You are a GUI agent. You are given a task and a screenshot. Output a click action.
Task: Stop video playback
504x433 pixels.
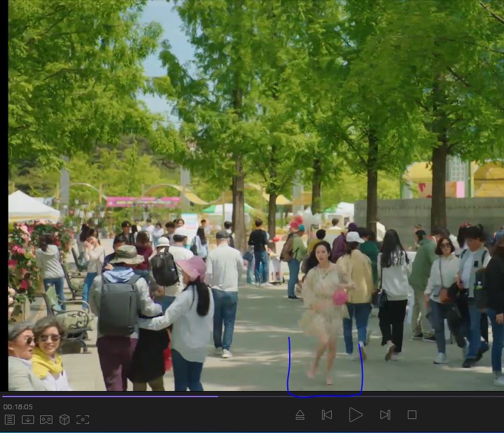tap(412, 415)
